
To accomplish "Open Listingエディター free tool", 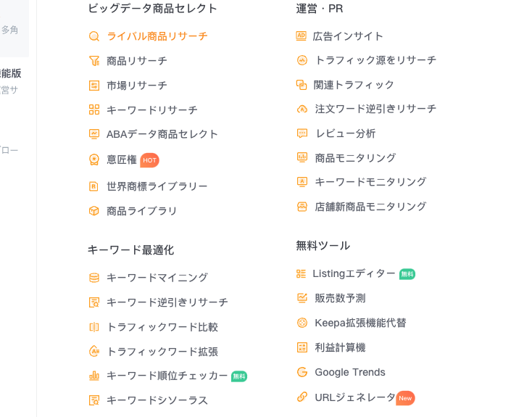I will pos(354,273).
